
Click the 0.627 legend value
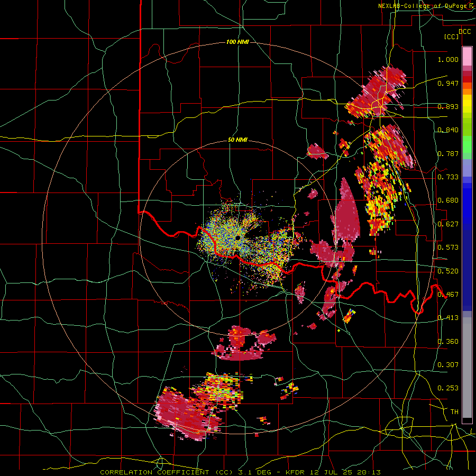click(x=448, y=224)
